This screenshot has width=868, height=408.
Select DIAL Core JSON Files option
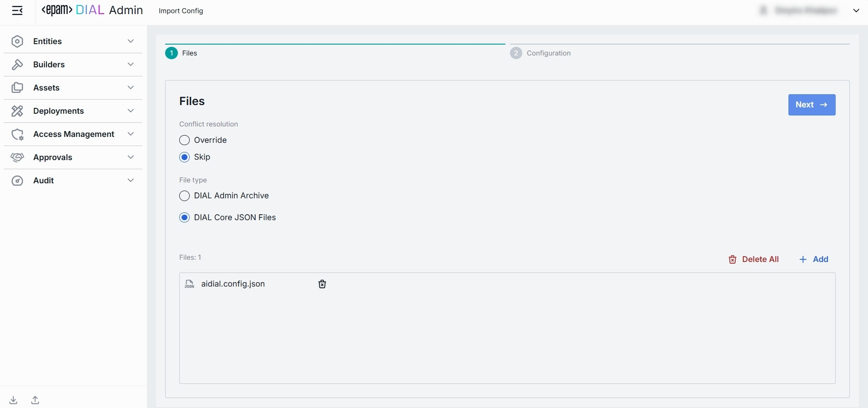pos(184,217)
